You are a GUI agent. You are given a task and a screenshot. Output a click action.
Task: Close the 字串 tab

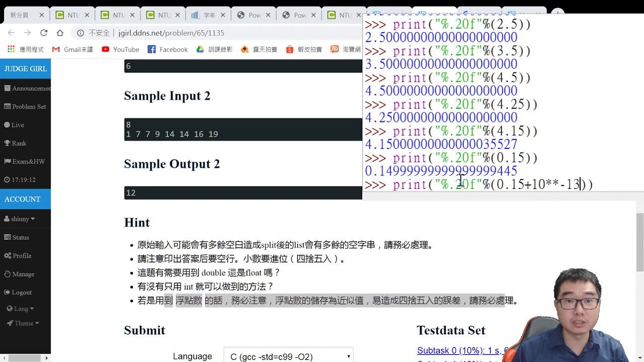click(x=223, y=15)
